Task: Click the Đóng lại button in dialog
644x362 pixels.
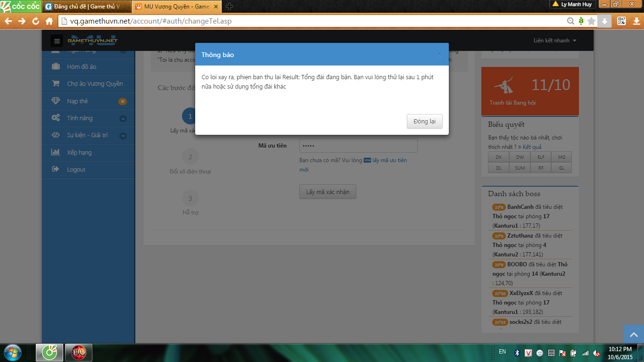Action: [424, 121]
